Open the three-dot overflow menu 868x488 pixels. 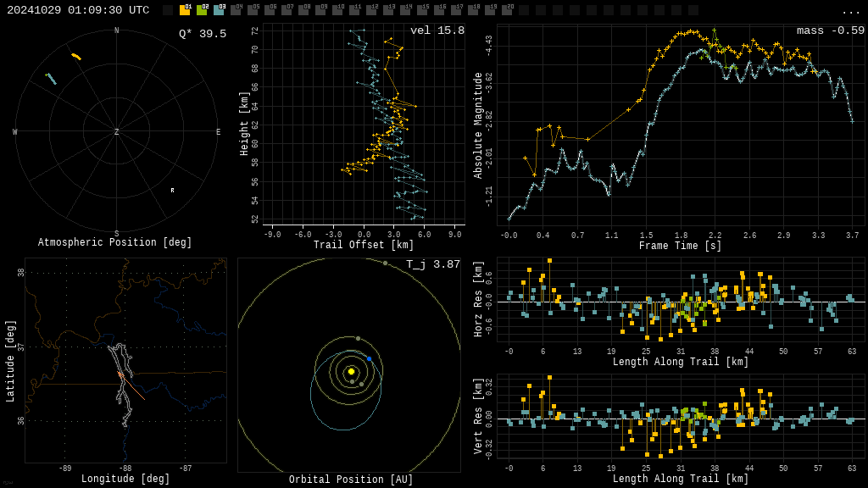[850, 11]
